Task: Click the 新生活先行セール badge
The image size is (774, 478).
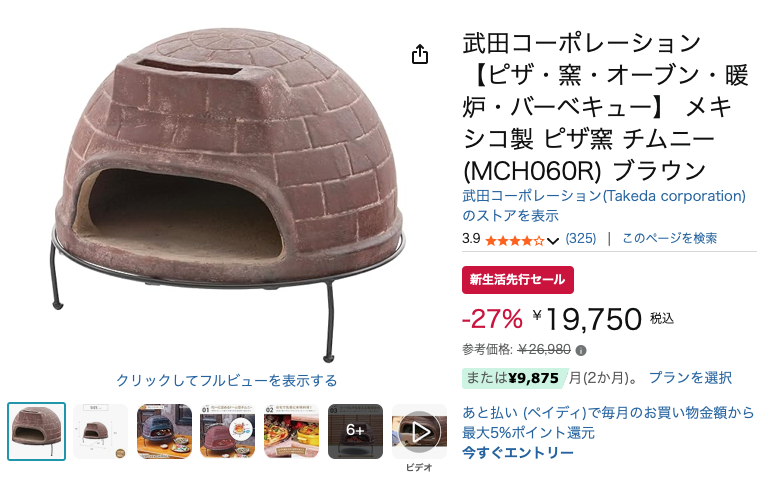Action: (518, 280)
